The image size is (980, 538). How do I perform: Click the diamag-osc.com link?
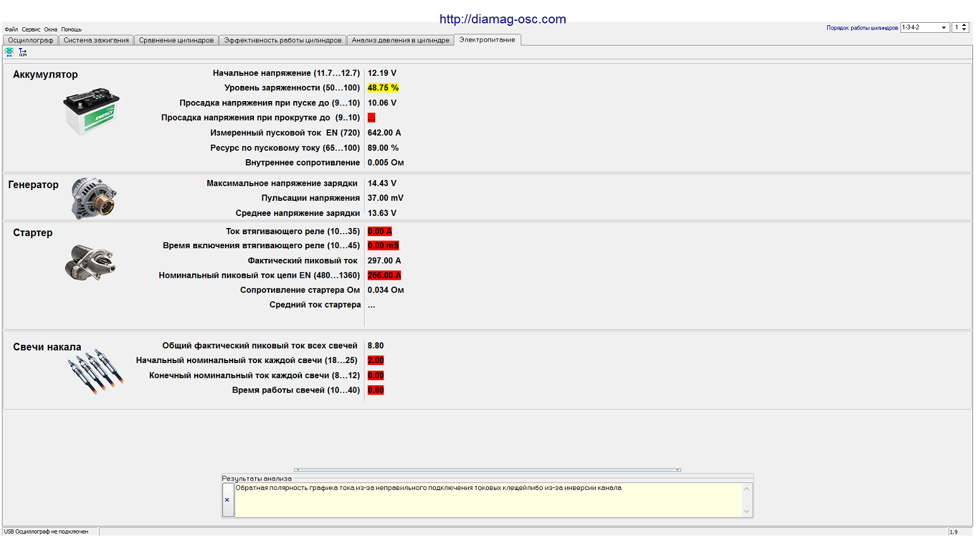click(x=503, y=19)
